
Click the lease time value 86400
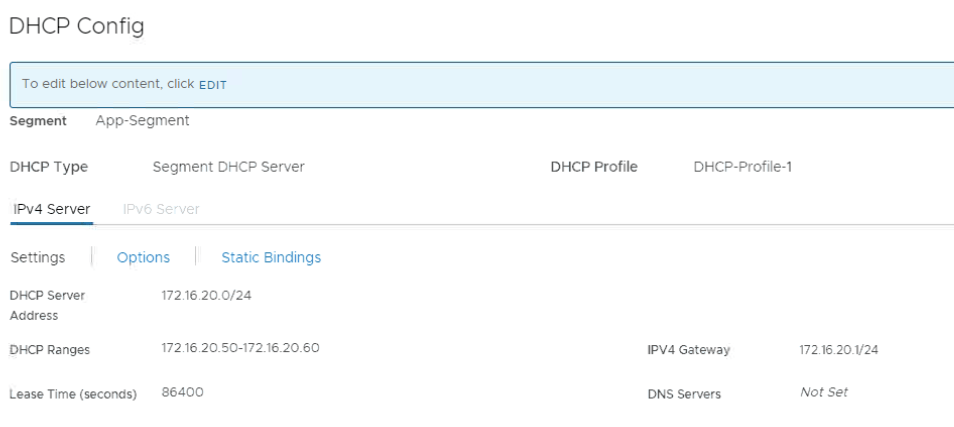click(182, 392)
